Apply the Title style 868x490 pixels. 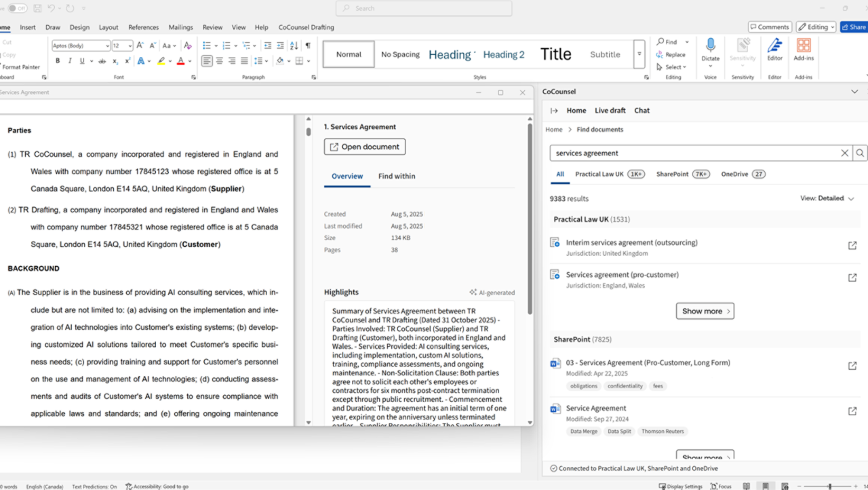click(x=555, y=54)
